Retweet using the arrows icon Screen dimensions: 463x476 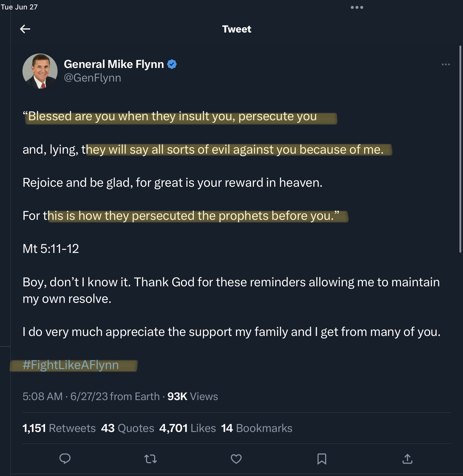[x=151, y=459]
